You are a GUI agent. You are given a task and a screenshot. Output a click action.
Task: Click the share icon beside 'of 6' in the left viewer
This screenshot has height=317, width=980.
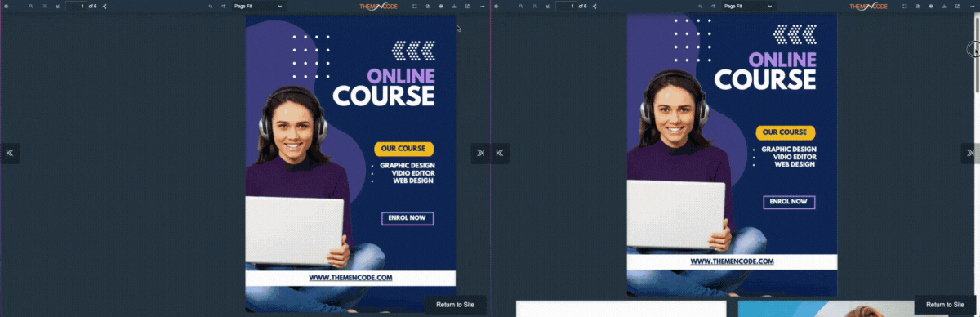pyautogui.click(x=105, y=7)
